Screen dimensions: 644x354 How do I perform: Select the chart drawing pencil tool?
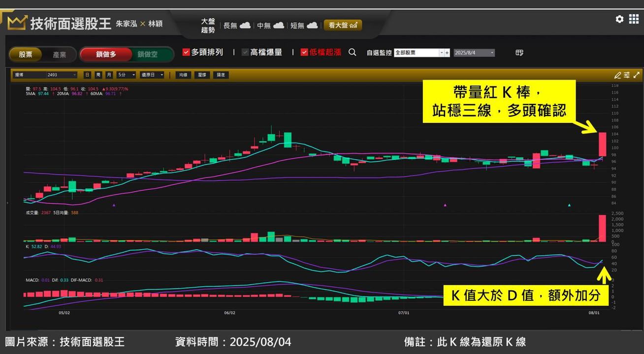point(617,75)
